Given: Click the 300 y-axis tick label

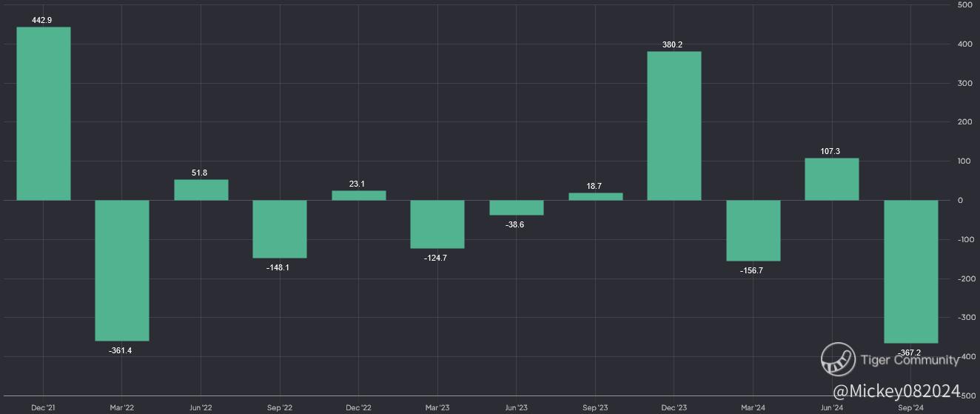Looking at the screenshot, I should 965,83.
